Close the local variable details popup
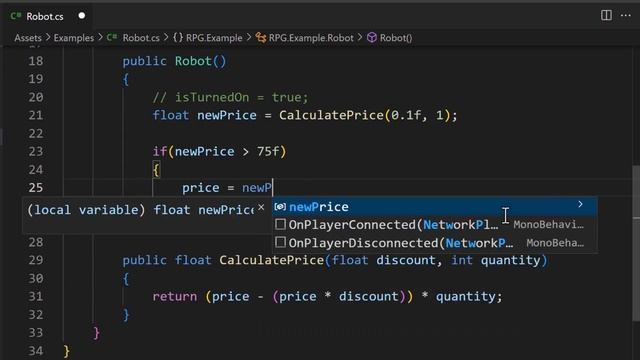The width and height of the screenshot is (640, 360). [261, 208]
